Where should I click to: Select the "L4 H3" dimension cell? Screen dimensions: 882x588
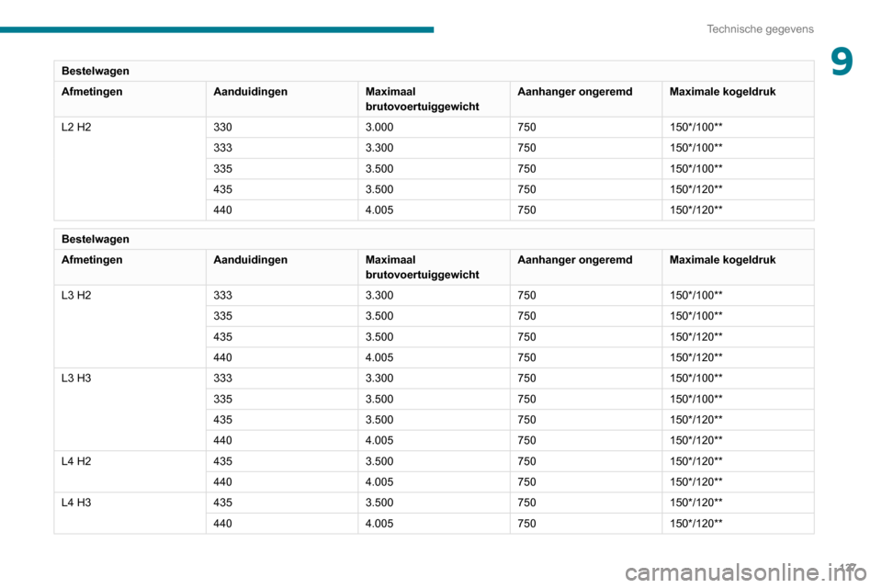point(76,503)
